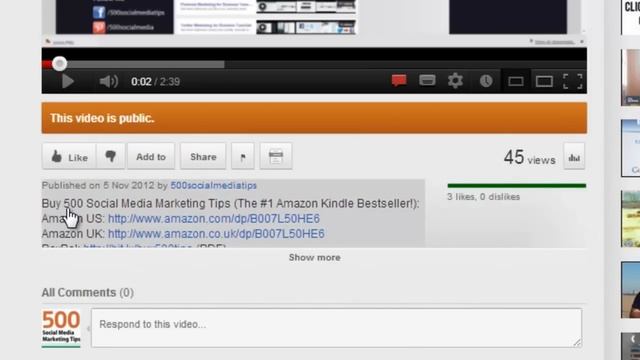This screenshot has width=640, height=360.
Task: Open Facebook 500socialmediatips icon in video
Action: tap(99, 12)
